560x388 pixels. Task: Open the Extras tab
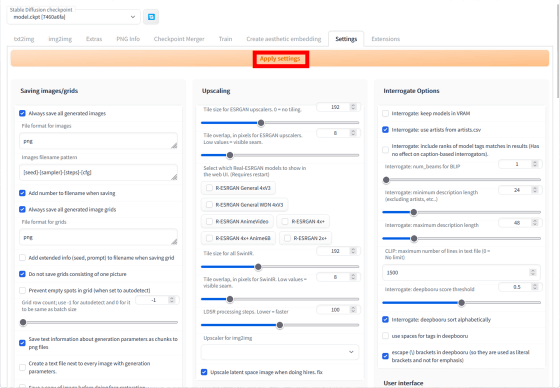[x=94, y=39]
